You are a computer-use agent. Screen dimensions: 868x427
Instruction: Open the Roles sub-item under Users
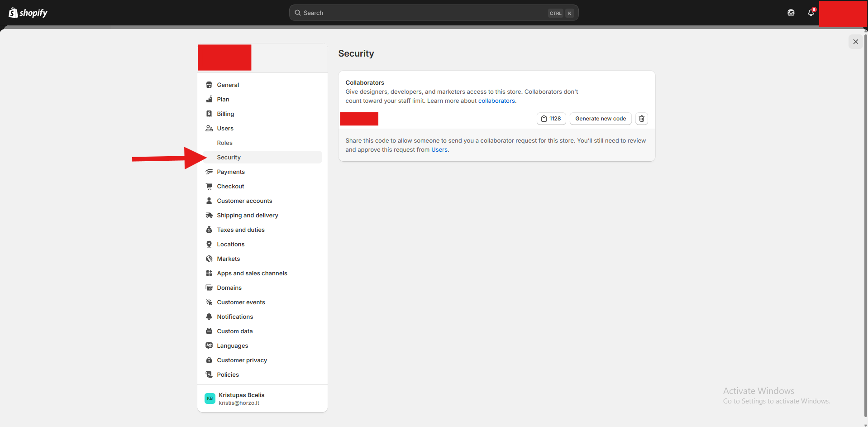click(224, 143)
